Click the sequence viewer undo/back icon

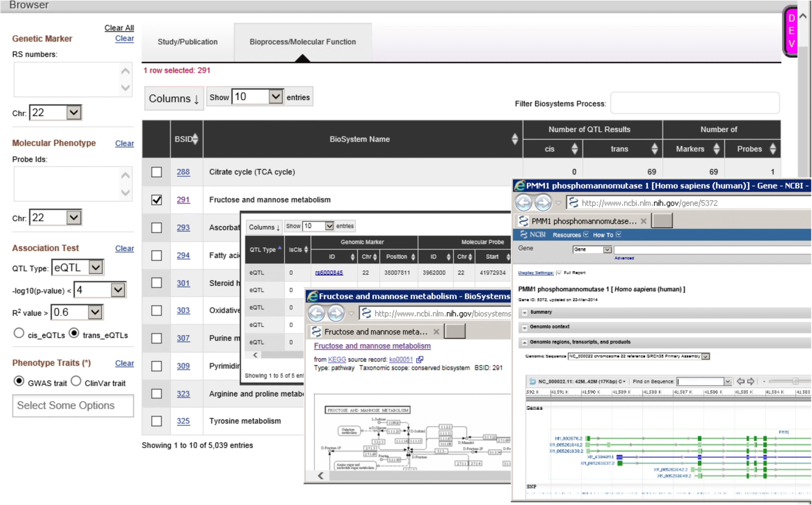(x=532, y=381)
